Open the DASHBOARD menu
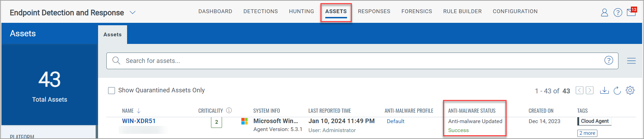This screenshot has height=139, width=644. (x=215, y=11)
